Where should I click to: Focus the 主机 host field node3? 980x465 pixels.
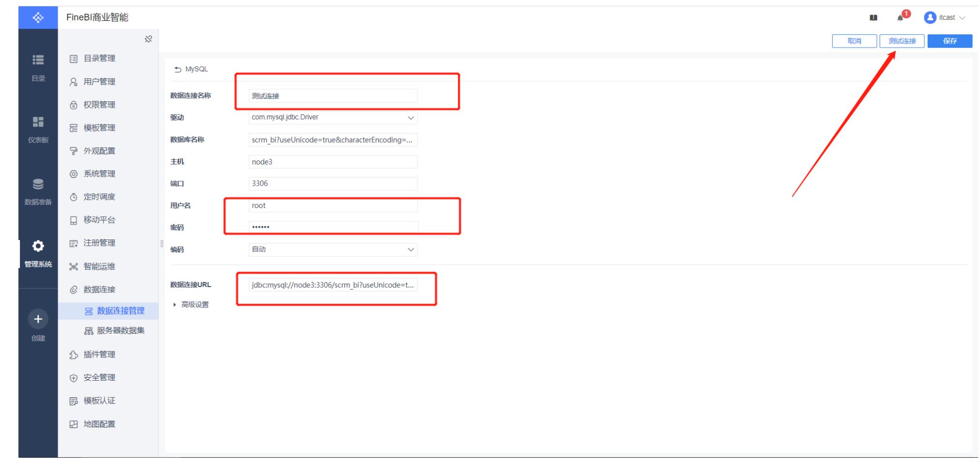(x=333, y=162)
